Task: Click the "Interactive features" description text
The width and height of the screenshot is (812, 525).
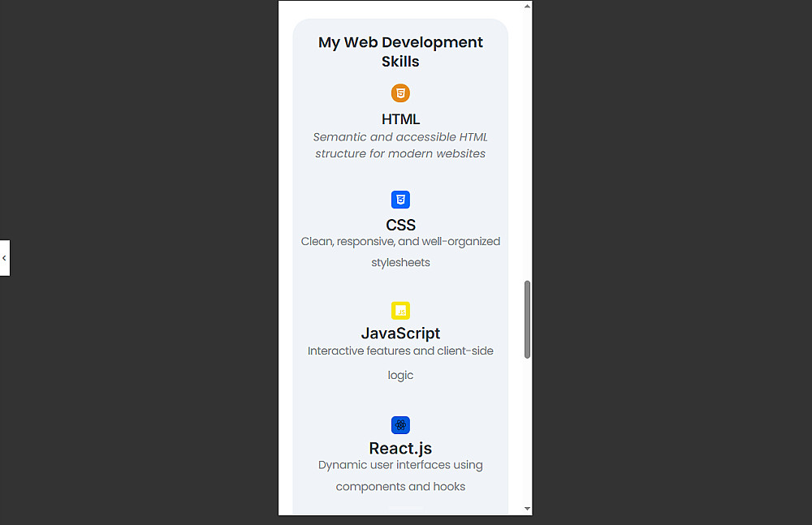Action: [400, 351]
